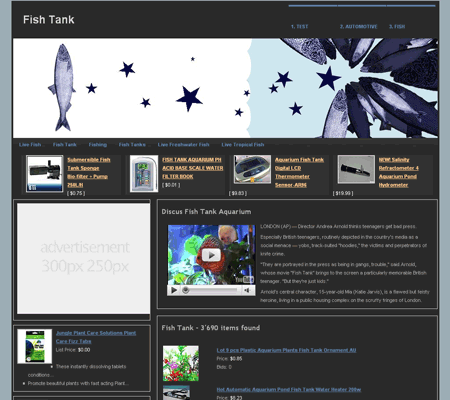450x400 pixels.
Task: Mute the video with the speaker icon
Action: [x=247, y=290]
